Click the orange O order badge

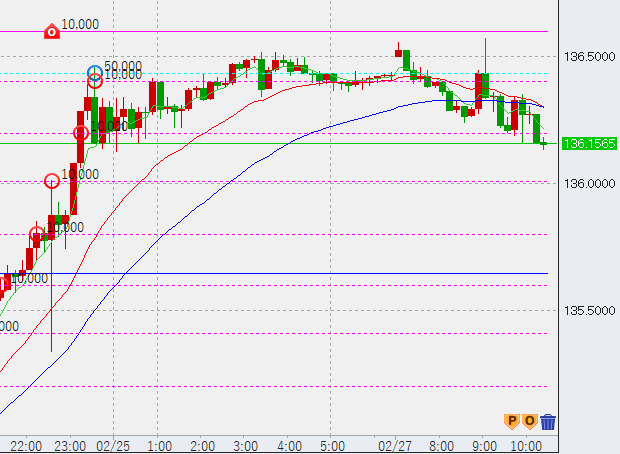point(529,422)
